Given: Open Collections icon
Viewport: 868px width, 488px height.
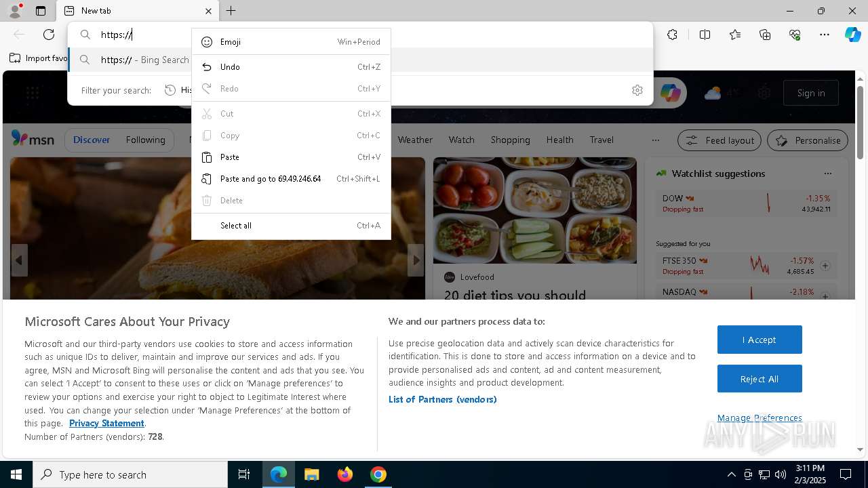Looking at the screenshot, I should point(765,35).
